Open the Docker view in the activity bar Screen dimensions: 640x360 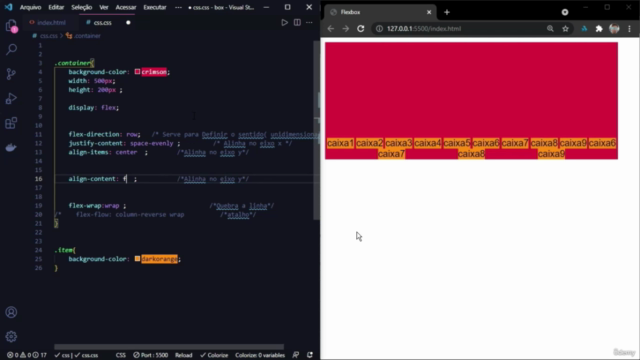pyautogui.click(x=11, y=147)
